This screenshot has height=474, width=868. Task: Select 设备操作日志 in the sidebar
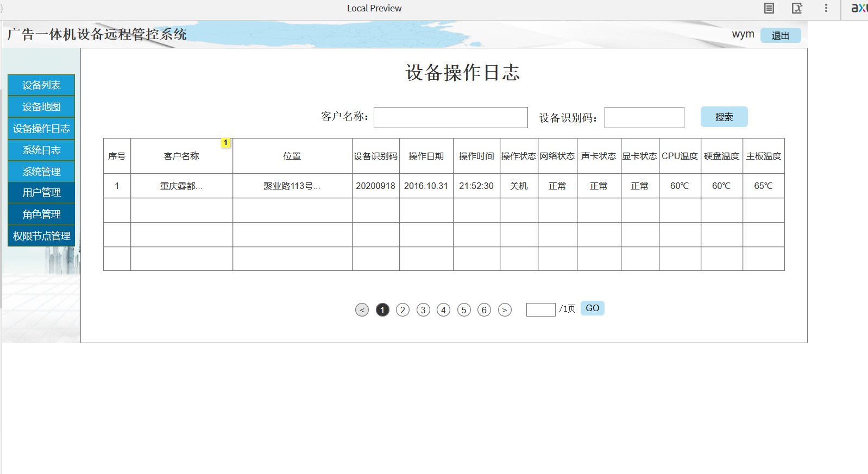tap(41, 129)
